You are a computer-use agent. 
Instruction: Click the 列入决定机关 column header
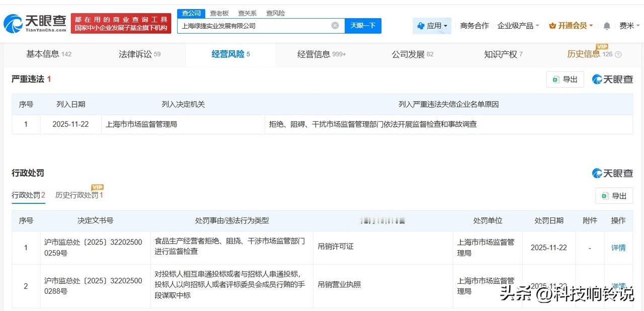point(183,104)
